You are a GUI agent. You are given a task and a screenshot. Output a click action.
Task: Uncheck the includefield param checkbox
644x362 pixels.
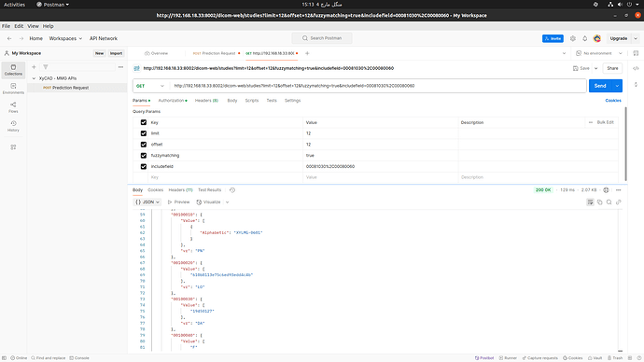[144, 167]
